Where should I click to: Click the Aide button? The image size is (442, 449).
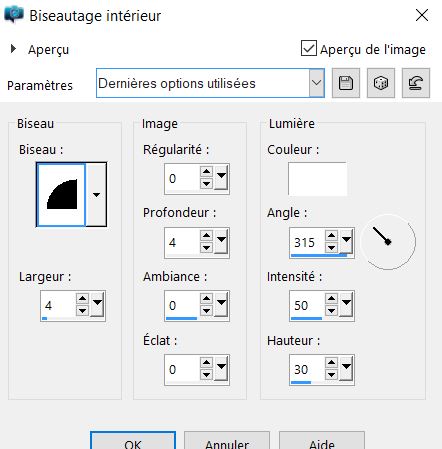(x=322, y=442)
